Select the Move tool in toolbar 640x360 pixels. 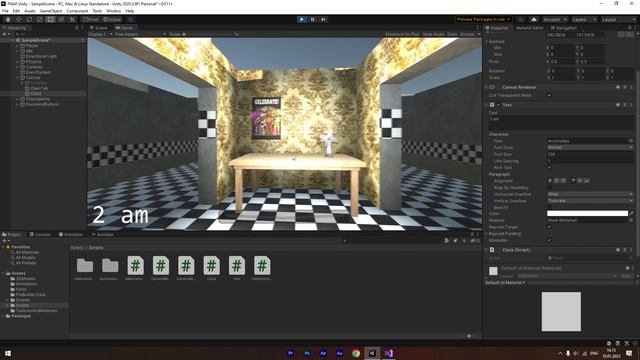(18, 19)
